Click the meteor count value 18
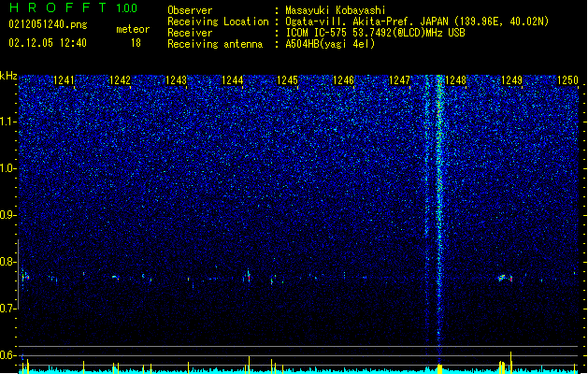Viewport: 588px width, 374px height. pos(136,43)
